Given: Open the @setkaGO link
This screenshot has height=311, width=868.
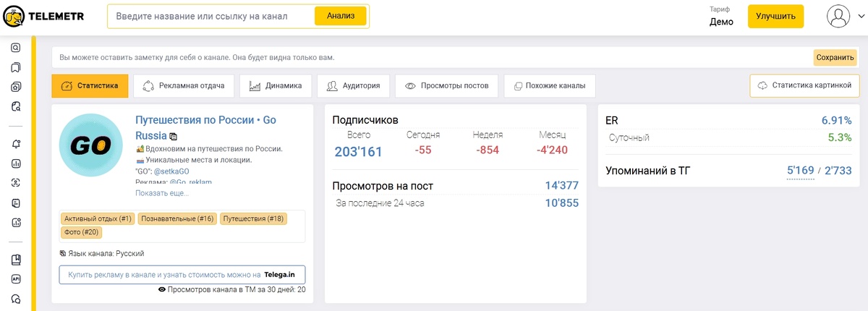Looking at the screenshot, I should [172, 171].
